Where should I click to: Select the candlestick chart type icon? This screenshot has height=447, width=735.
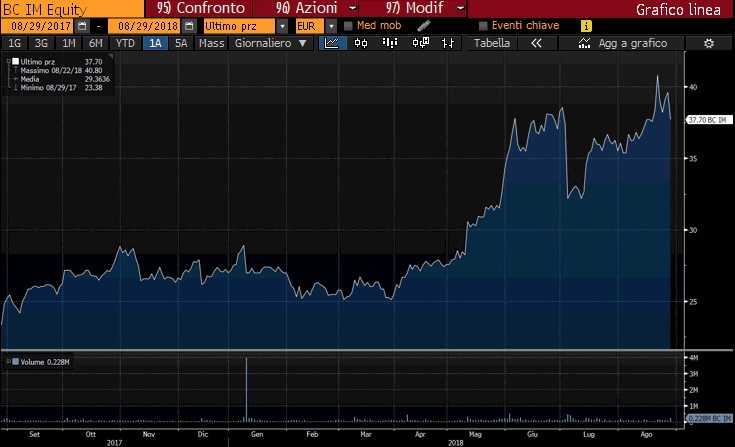click(x=361, y=43)
